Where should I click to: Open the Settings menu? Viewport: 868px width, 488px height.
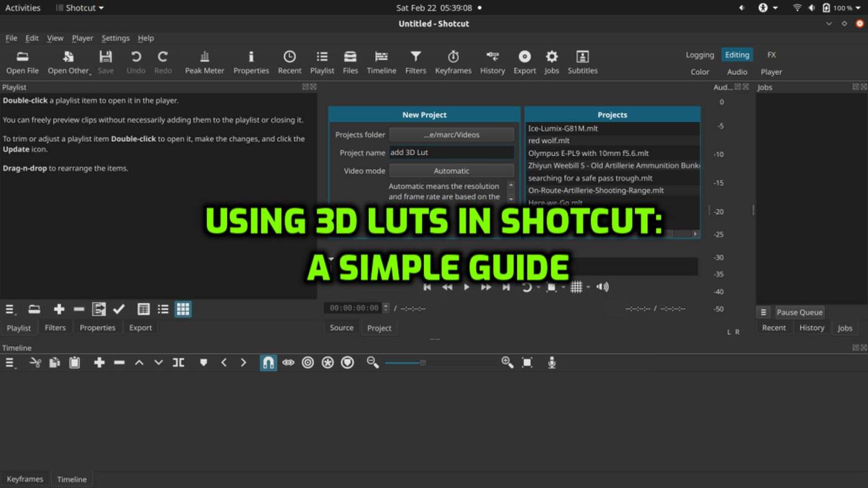click(115, 38)
